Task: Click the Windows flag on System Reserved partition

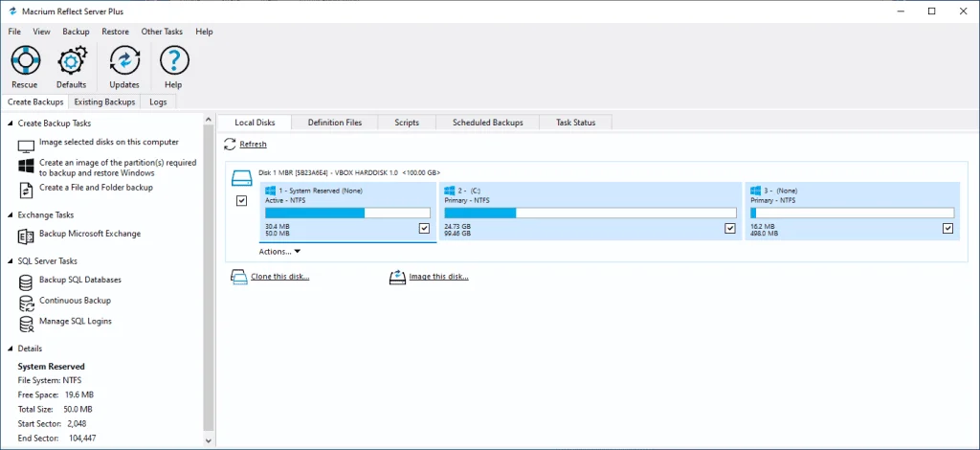Action: point(271,191)
